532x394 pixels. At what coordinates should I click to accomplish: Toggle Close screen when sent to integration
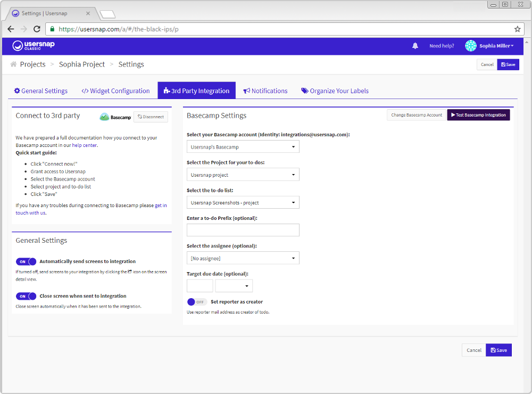(26, 296)
